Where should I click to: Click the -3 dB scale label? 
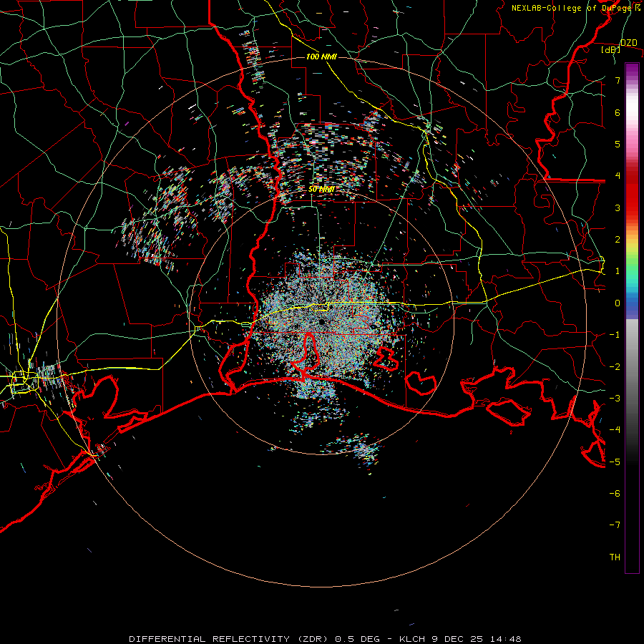(615, 399)
